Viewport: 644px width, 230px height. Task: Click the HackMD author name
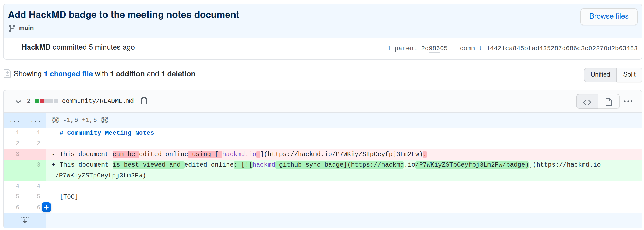click(36, 47)
